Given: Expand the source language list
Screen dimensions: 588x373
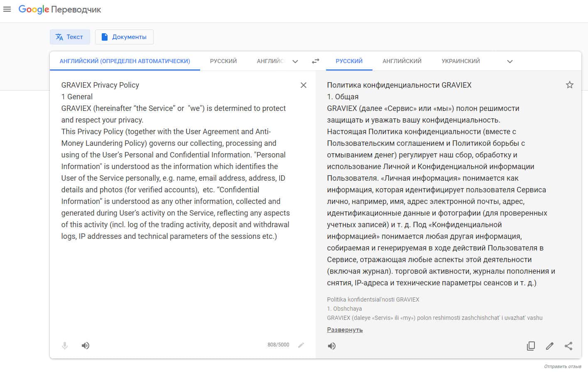Looking at the screenshot, I should point(295,61).
